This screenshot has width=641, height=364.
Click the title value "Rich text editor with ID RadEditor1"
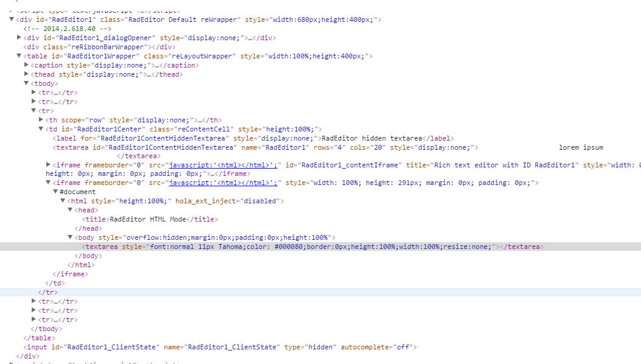pos(504,165)
